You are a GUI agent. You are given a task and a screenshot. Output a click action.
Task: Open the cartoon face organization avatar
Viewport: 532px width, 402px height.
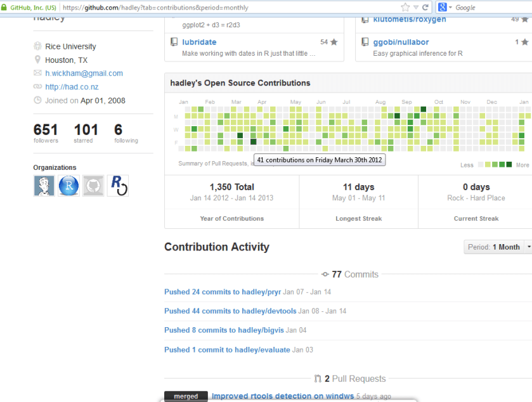pos(44,186)
